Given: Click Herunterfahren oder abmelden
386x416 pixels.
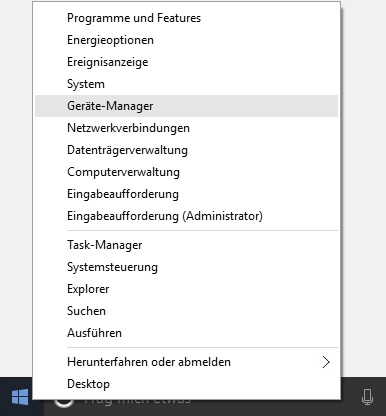Looking at the screenshot, I should click(186, 362).
